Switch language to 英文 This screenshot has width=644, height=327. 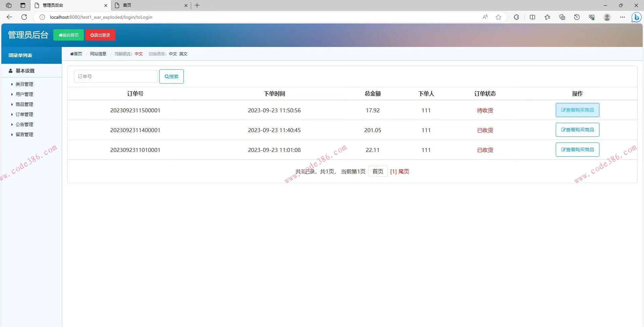pos(183,54)
